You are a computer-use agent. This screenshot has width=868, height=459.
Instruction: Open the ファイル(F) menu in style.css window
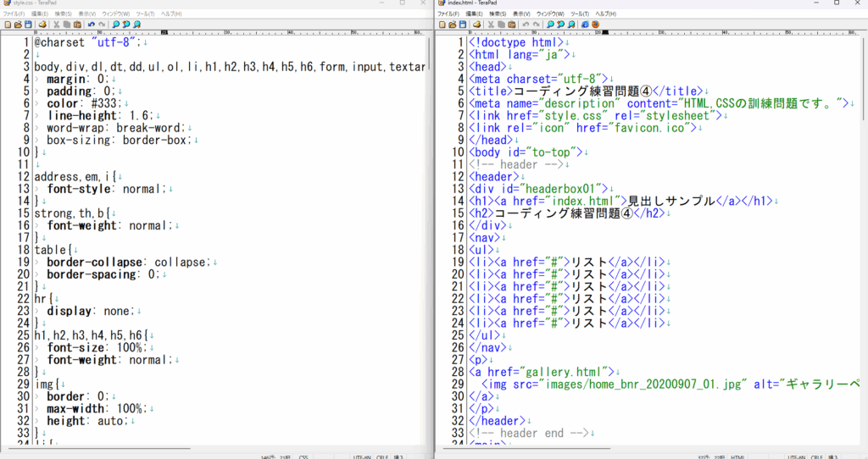click(13, 14)
